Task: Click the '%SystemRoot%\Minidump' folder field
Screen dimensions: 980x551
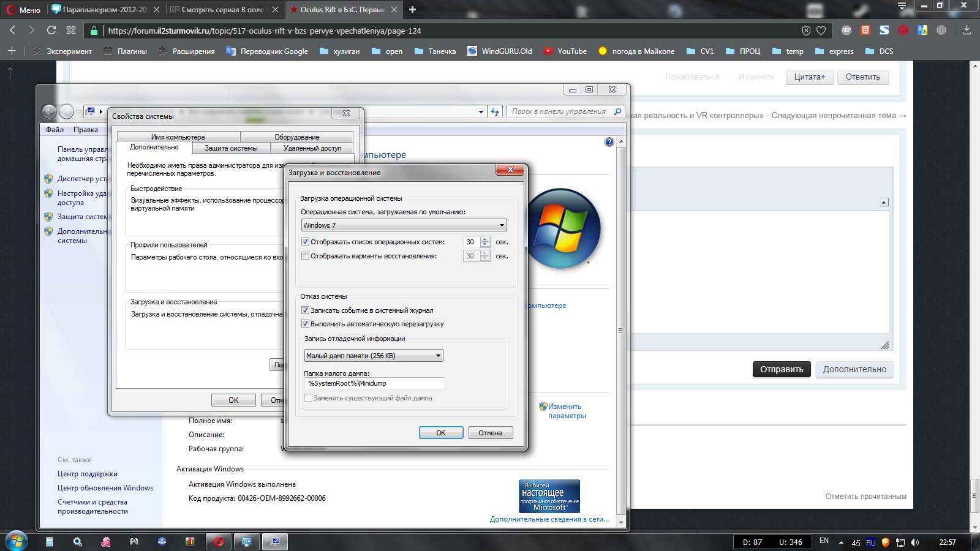Action: (374, 383)
